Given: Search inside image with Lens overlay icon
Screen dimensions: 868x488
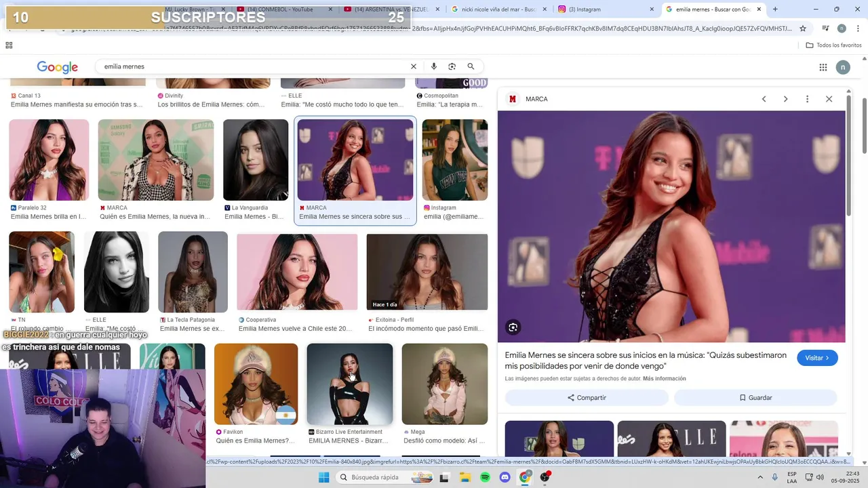Looking at the screenshot, I should 513,327.
